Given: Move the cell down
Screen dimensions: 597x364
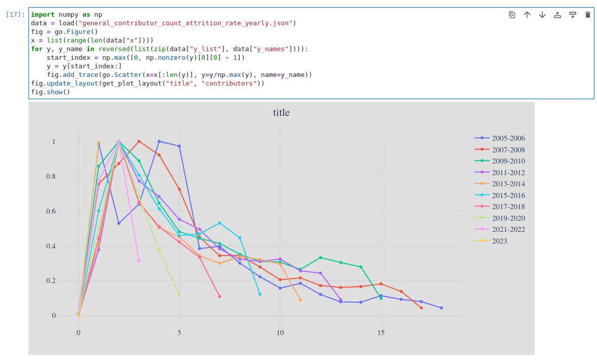Looking at the screenshot, I should pos(542,15).
